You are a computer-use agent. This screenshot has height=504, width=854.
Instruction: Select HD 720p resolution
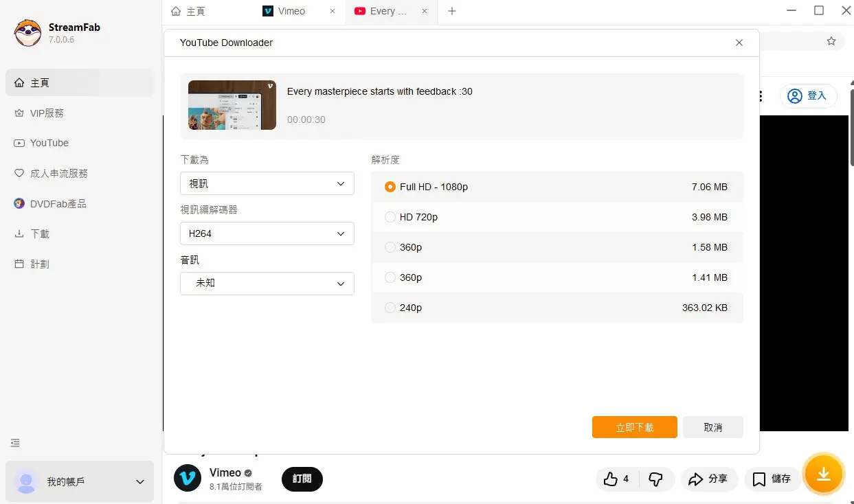coord(557,217)
